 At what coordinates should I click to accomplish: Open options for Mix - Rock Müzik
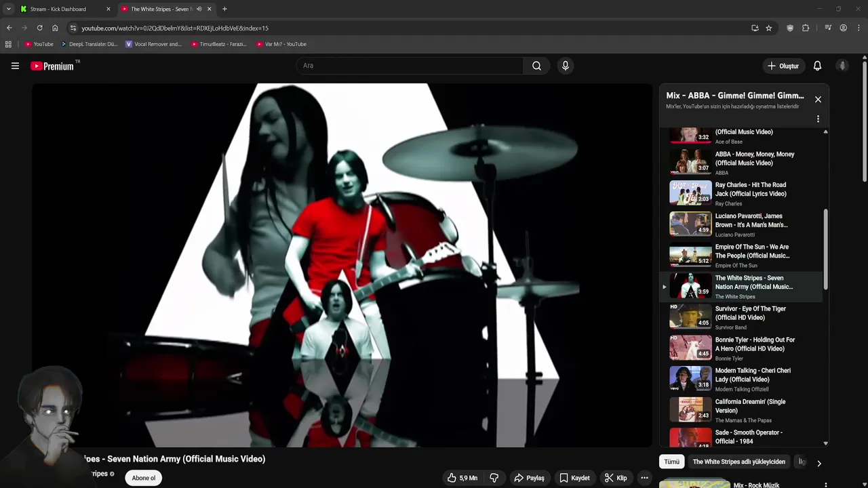(825, 485)
